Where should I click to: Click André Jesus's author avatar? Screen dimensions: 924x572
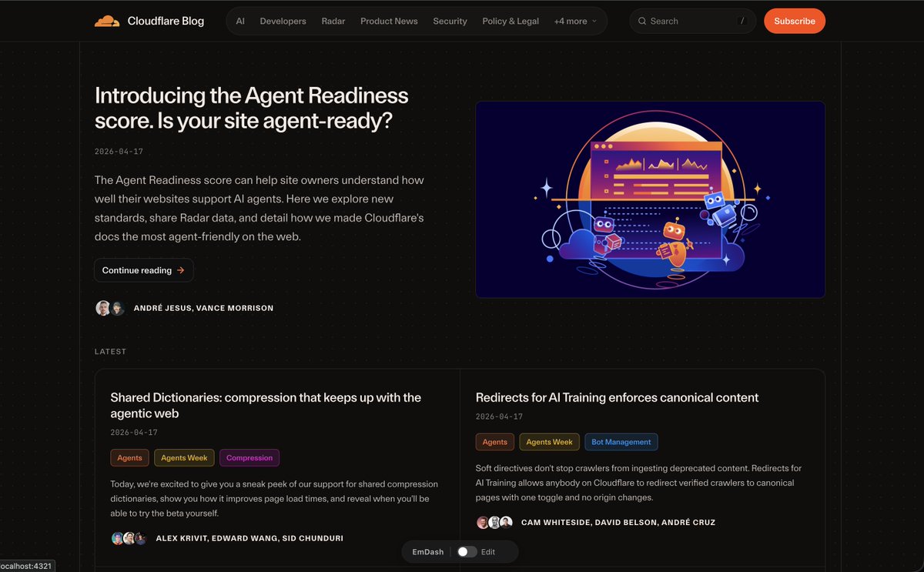pyautogui.click(x=103, y=308)
